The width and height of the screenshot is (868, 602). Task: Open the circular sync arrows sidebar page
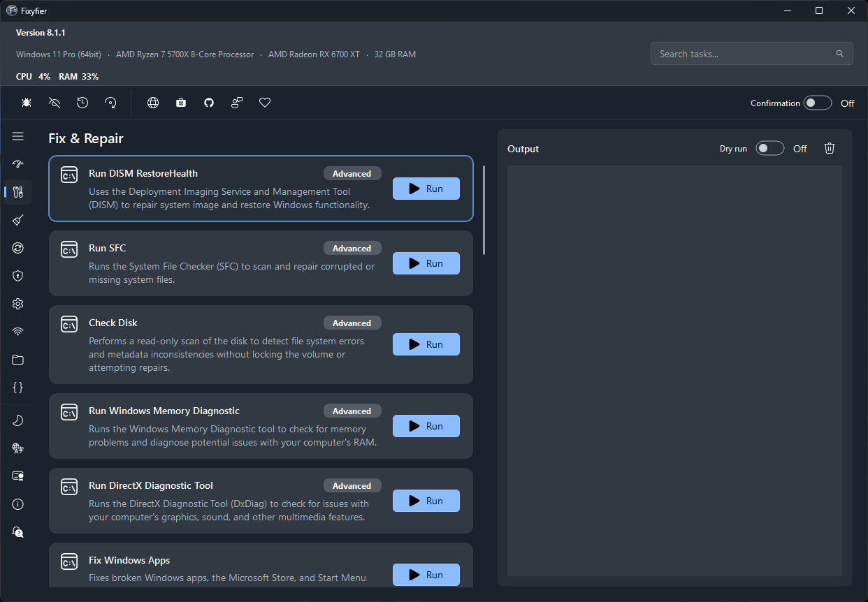tap(18, 248)
